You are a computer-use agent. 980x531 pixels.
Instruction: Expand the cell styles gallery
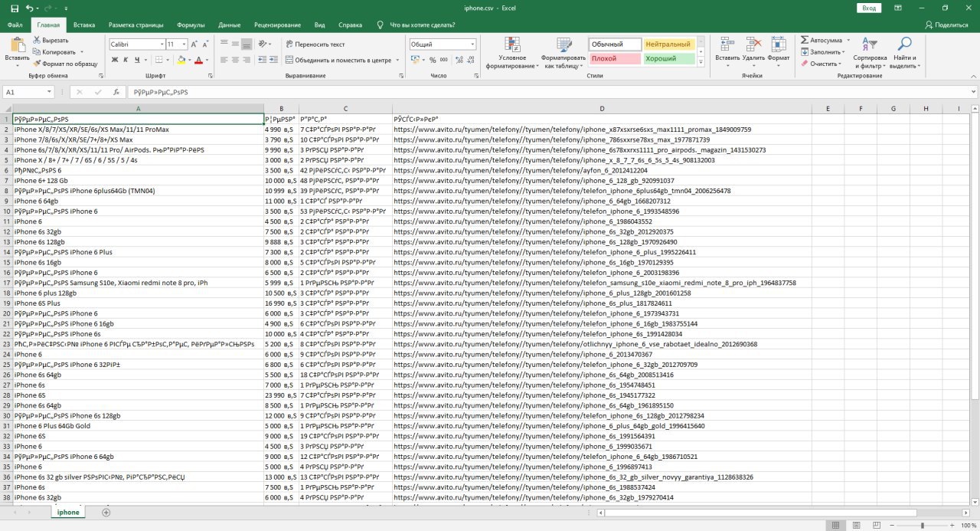pos(700,61)
